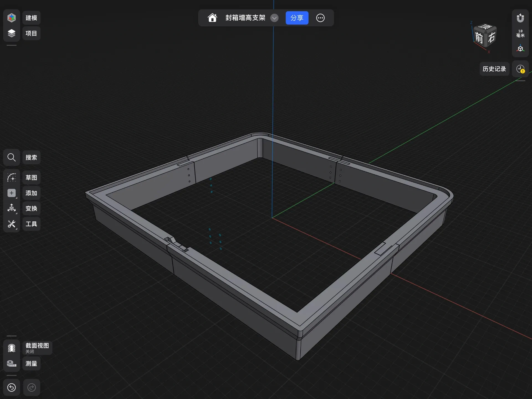Undo the last action
532x399 pixels.
click(11, 387)
